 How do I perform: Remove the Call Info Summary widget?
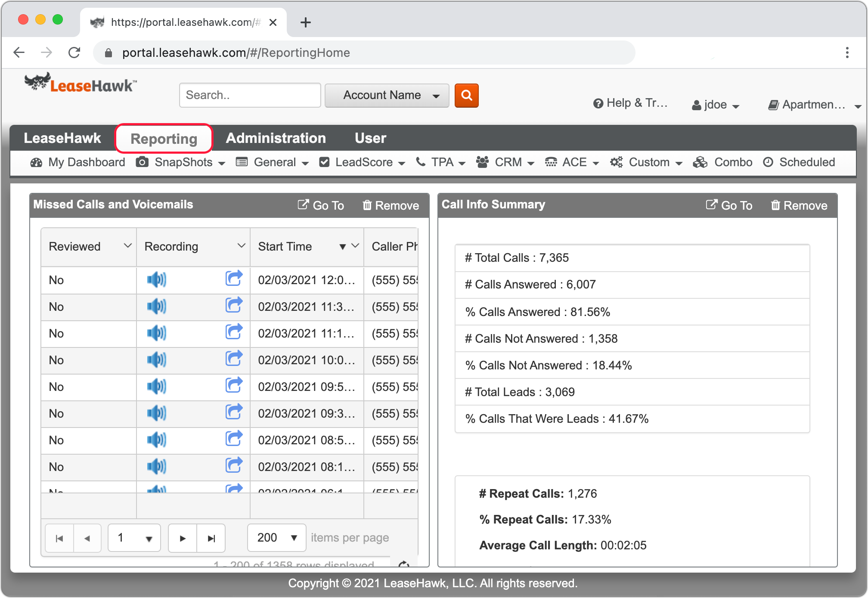click(x=799, y=205)
